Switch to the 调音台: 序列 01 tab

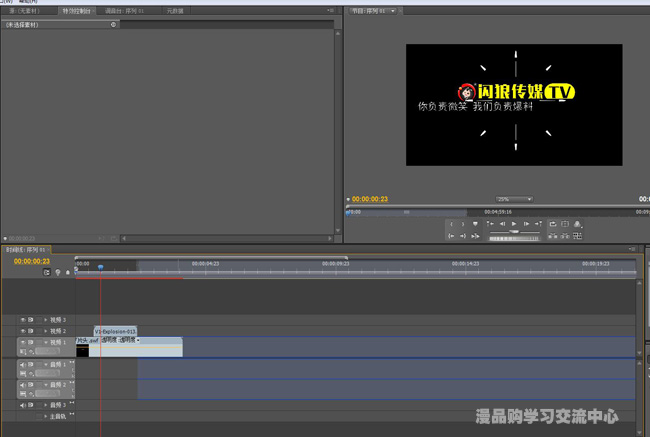pyautogui.click(x=124, y=11)
